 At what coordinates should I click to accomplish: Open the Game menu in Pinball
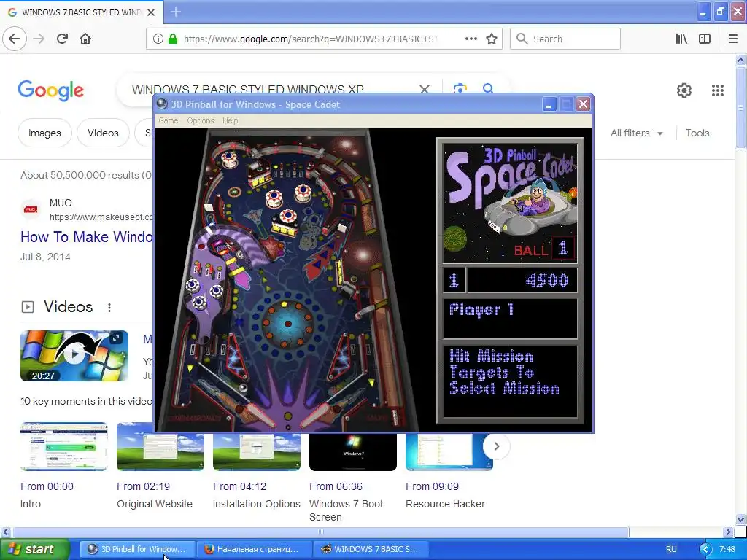point(169,120)
